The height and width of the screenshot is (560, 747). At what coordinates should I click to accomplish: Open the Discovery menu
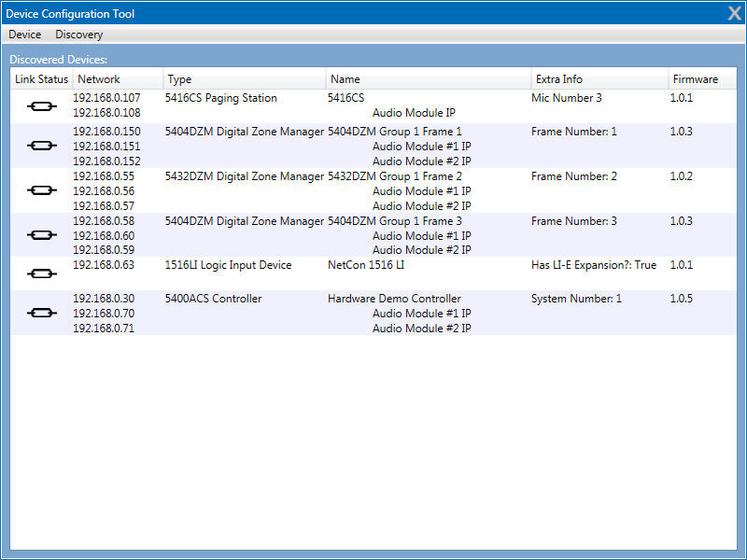(x=79, y=35)
